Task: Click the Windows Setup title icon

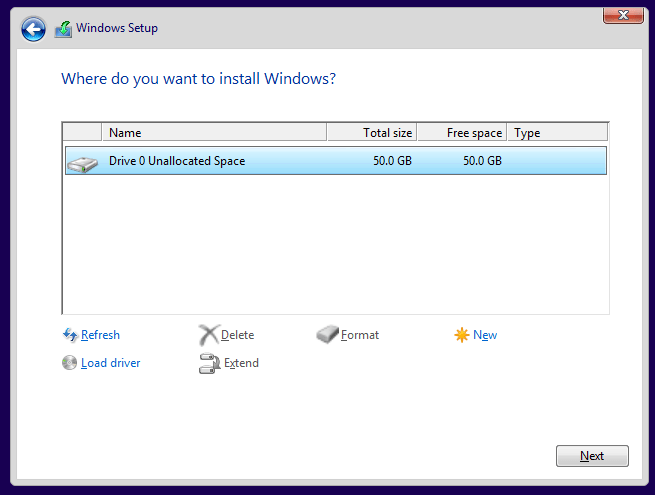Action: pos(63,29)
